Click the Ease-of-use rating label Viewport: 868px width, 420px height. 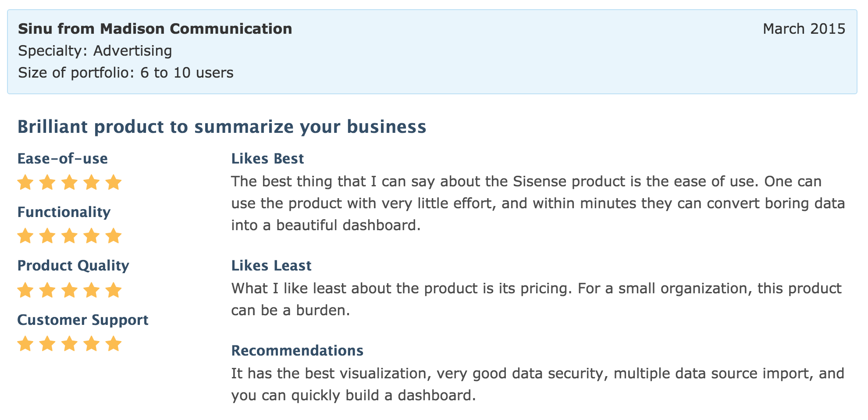(62, 158)
